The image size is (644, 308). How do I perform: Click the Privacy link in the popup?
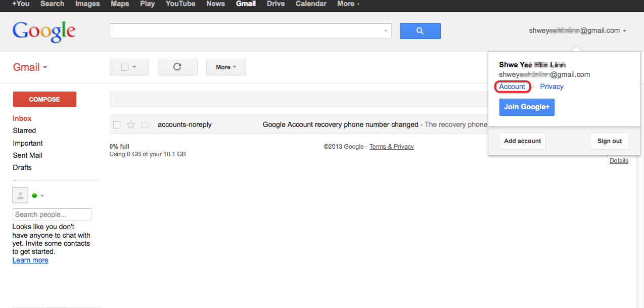coord(551,86)
